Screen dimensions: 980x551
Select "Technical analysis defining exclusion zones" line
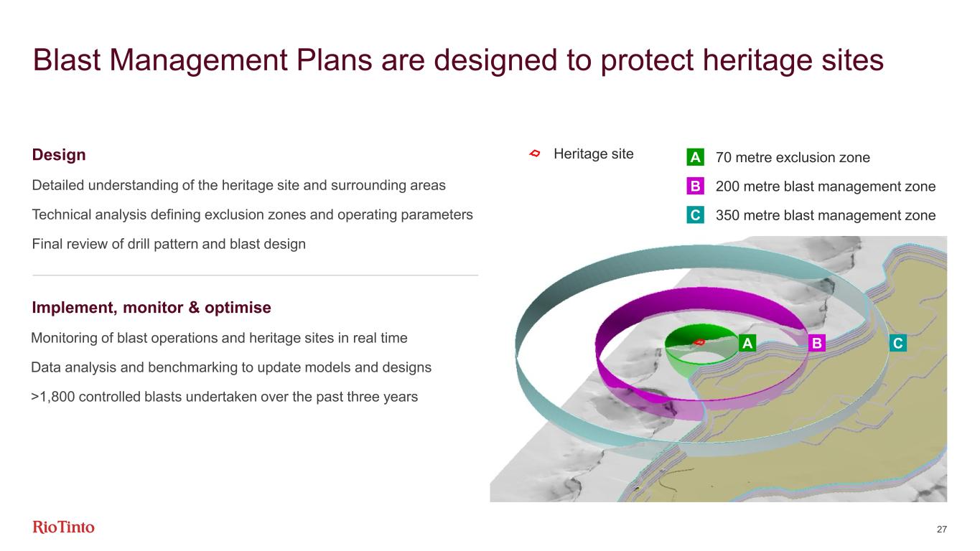tap(253, 215)
